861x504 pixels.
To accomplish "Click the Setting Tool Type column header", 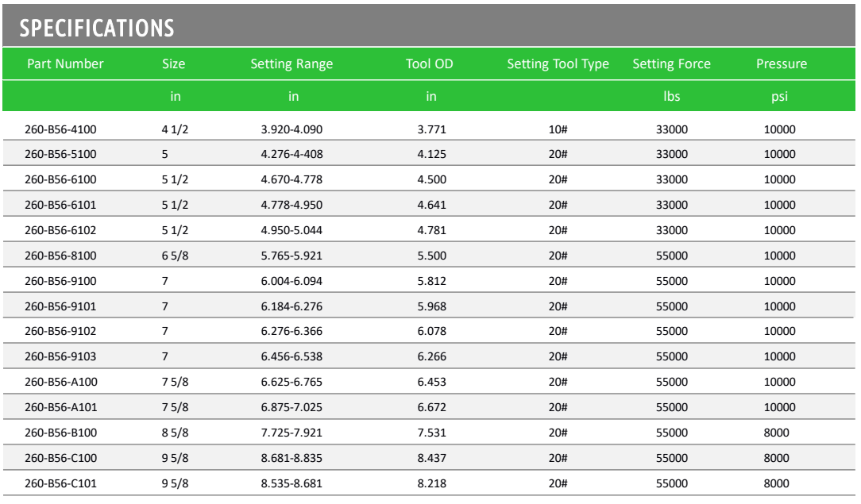I will (558, 64).
